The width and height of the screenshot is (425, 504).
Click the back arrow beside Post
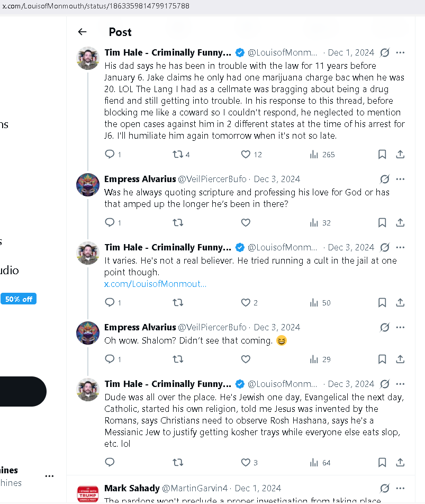click(82, 32)
